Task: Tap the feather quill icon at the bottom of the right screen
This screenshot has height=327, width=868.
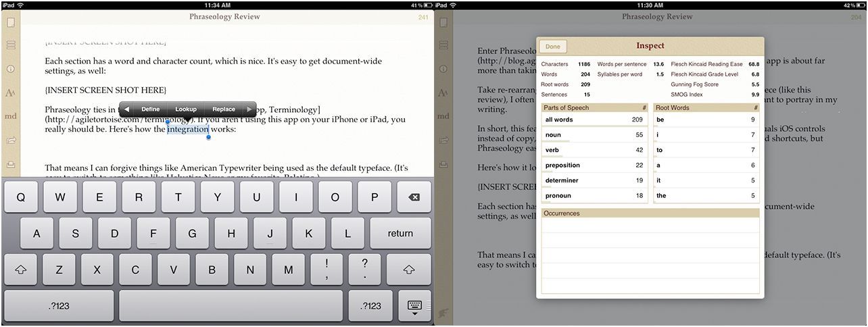Action: pyautogui.click(x=443, y=312)
